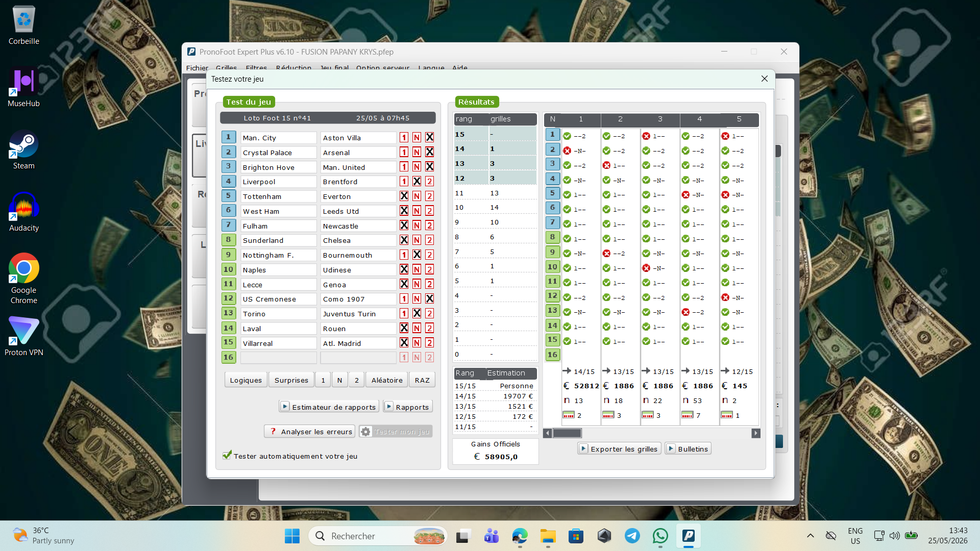Click Analyser les erreurs button

click(309, 432)
